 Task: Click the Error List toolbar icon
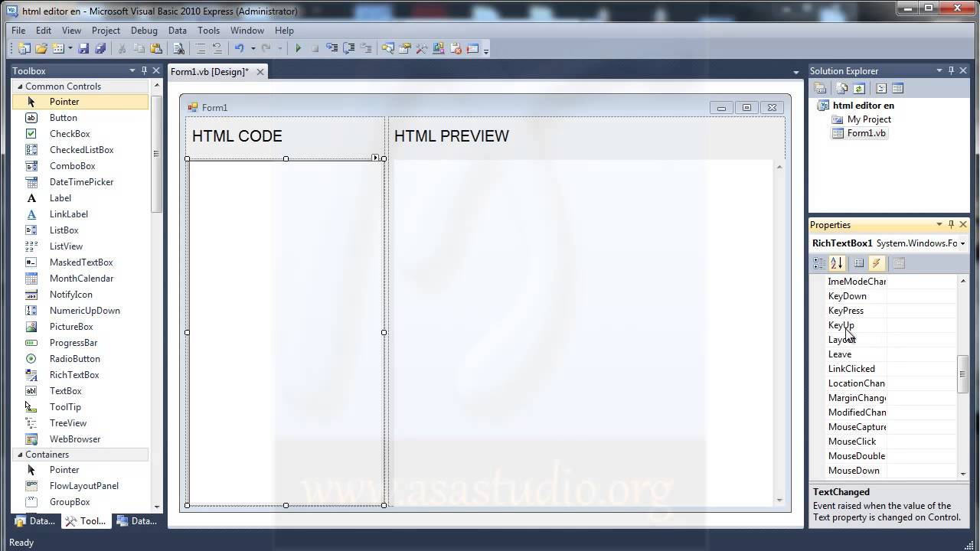[456, 48]
